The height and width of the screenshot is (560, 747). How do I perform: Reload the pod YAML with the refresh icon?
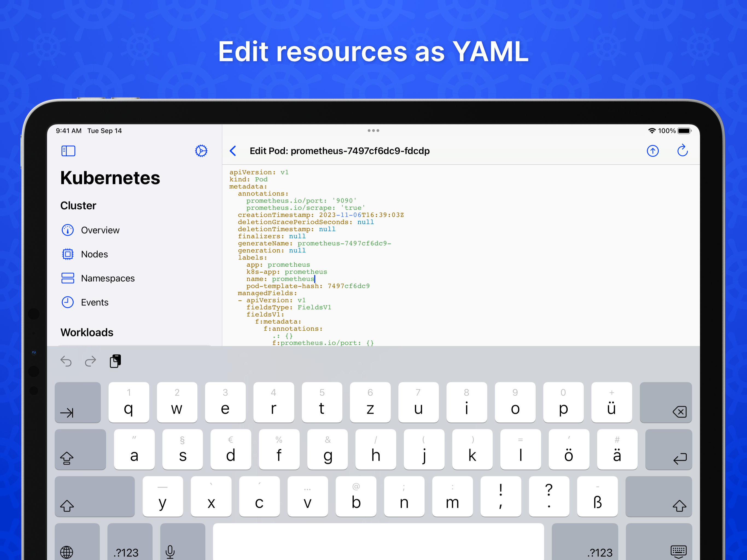(x=682, y=150)
